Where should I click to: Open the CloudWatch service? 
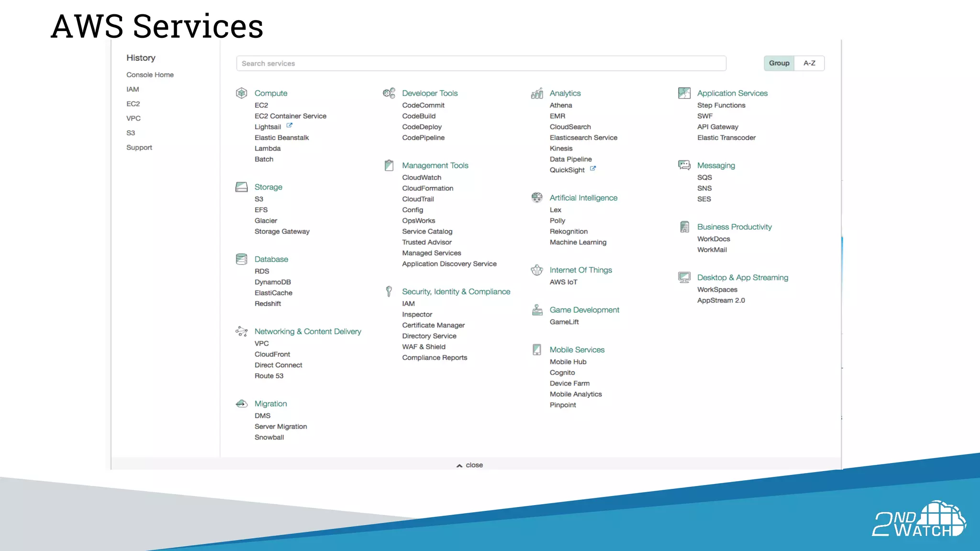pyautogui.click(x=422, y=177)
